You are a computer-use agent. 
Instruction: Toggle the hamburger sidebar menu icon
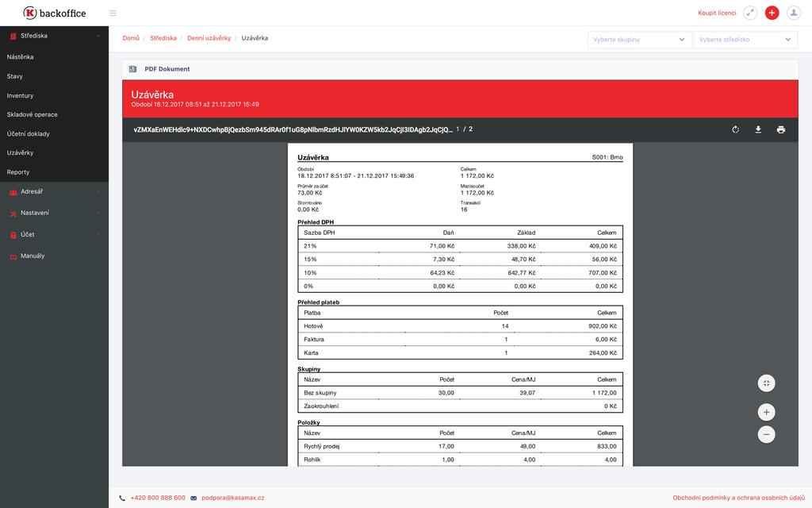coord(113,13)
